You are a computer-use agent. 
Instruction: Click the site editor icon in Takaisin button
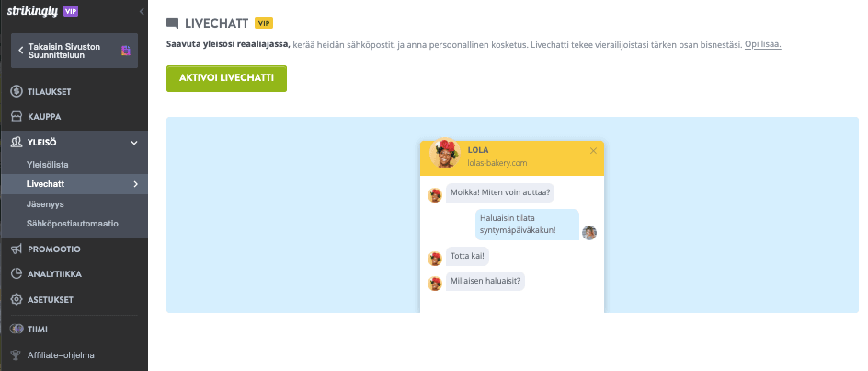coord(126,51)
